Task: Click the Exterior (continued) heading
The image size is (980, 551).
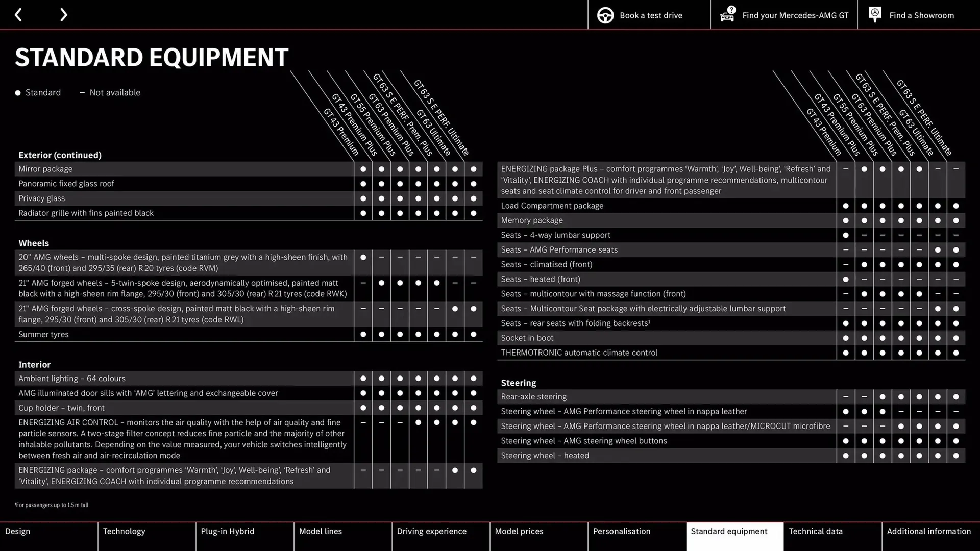Action: (60, 155)
